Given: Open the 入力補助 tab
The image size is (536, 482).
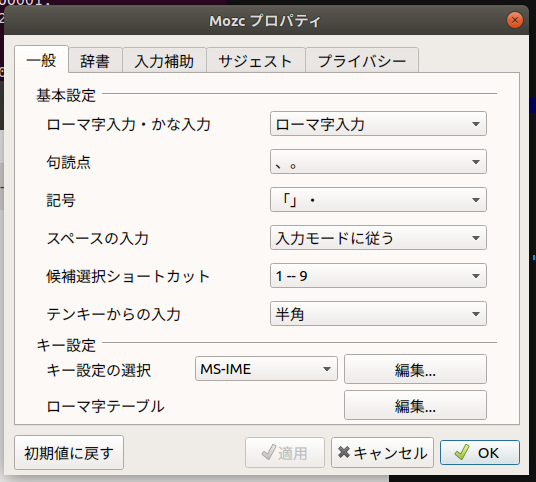Looking at the screenshot, I should coord(164,60).
